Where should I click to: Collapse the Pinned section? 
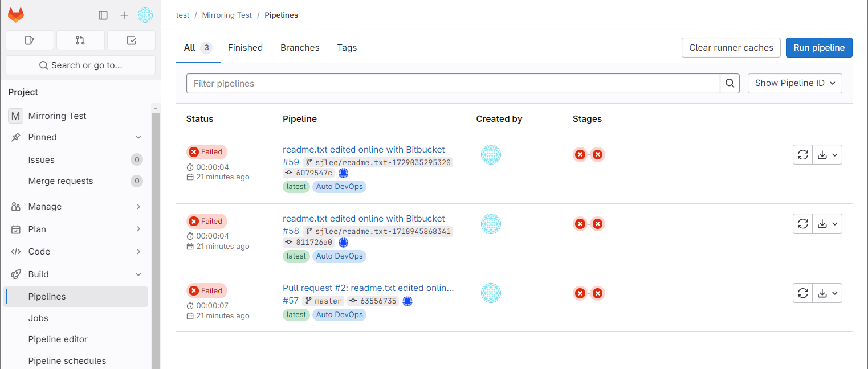(75, 137)
